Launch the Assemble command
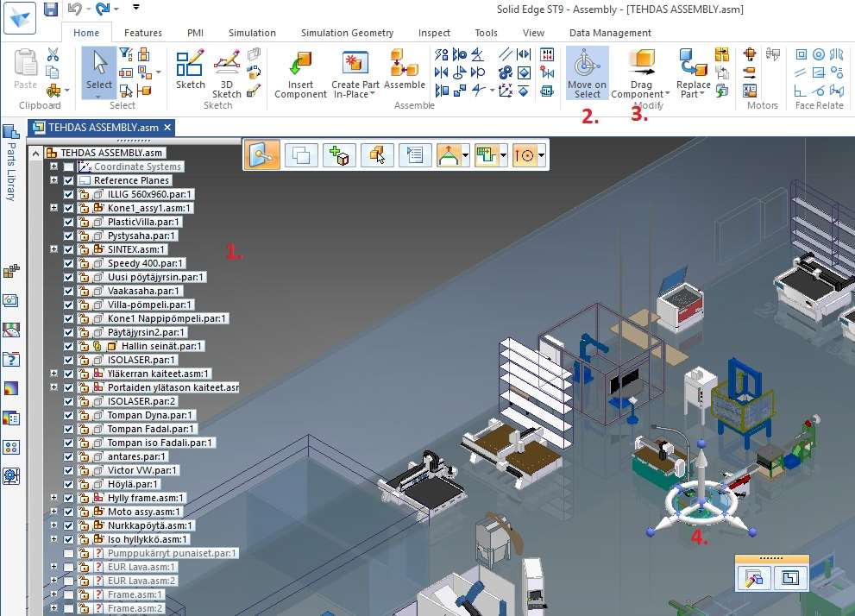This screenshot has height=616, width=855. 405,69
